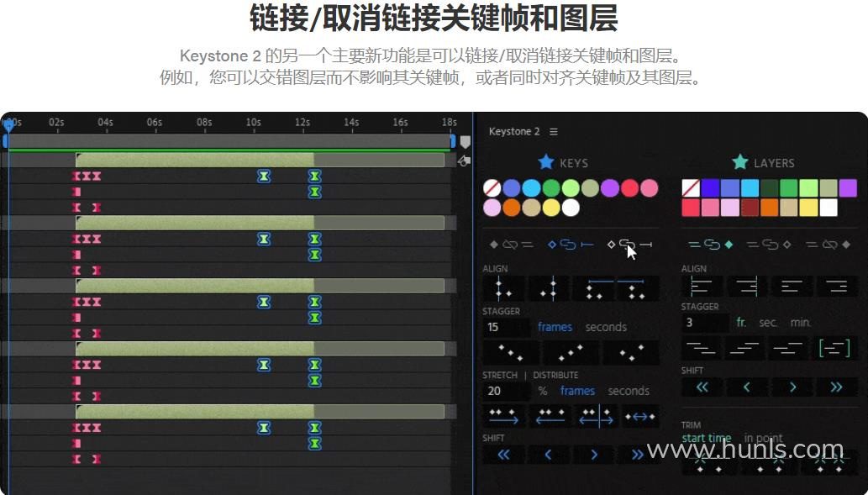Pick the yellow Layers color square
Screen dimensions: 868x495
pos(809,208)
